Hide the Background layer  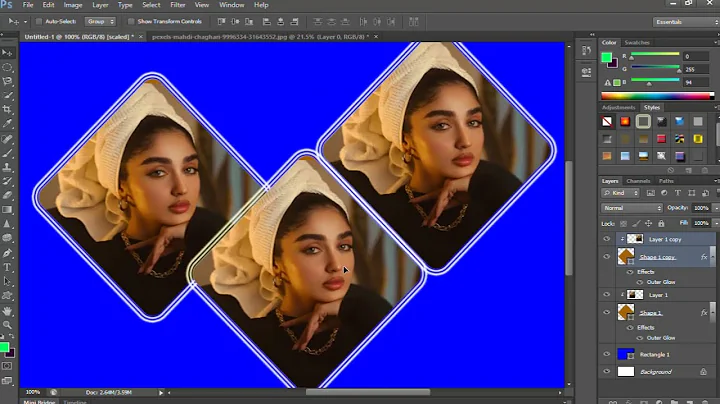[x=607, y=371]
